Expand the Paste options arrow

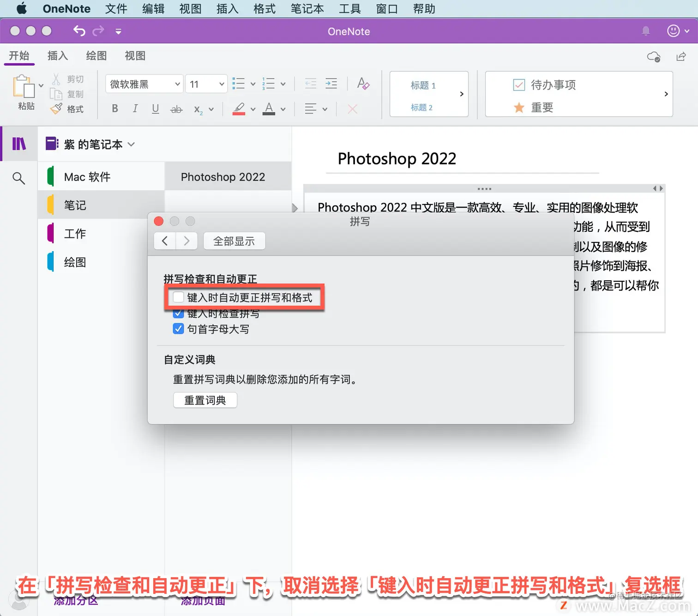click(x=41, y=85)
